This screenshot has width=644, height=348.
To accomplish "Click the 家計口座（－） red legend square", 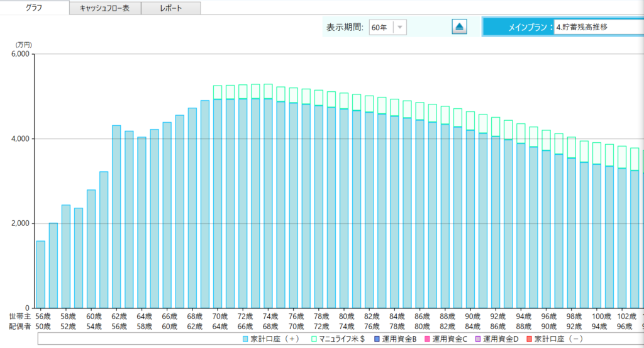I will pos(528,339).
